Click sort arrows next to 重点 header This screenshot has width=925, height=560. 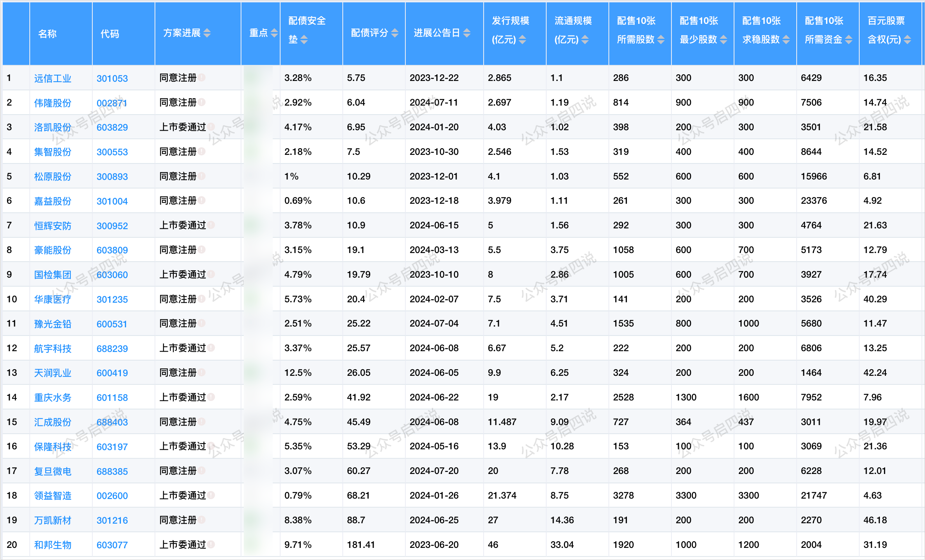click(x=274, y=33)
